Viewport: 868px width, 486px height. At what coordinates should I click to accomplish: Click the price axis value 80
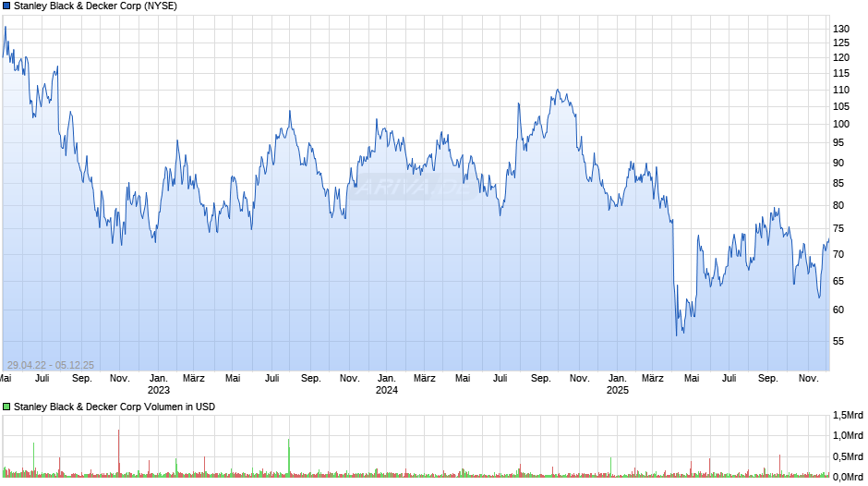tap(838, 206)
